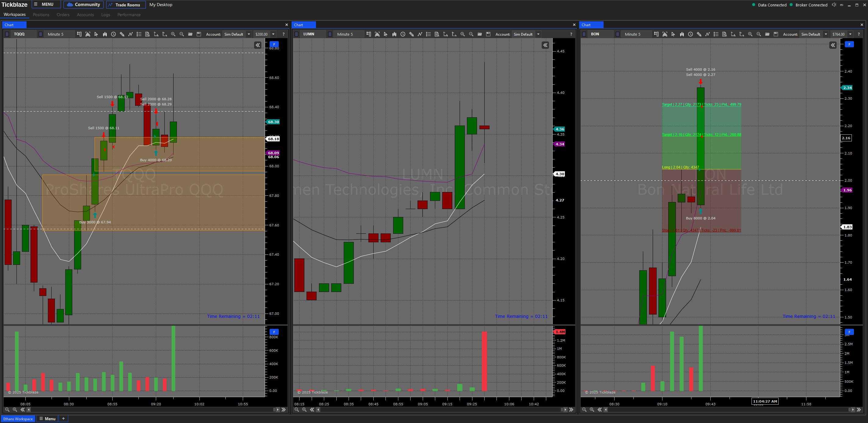This screenshot has height=423, width=868.
Task: Open the bottom Menu button
Action: pos(48,419)
